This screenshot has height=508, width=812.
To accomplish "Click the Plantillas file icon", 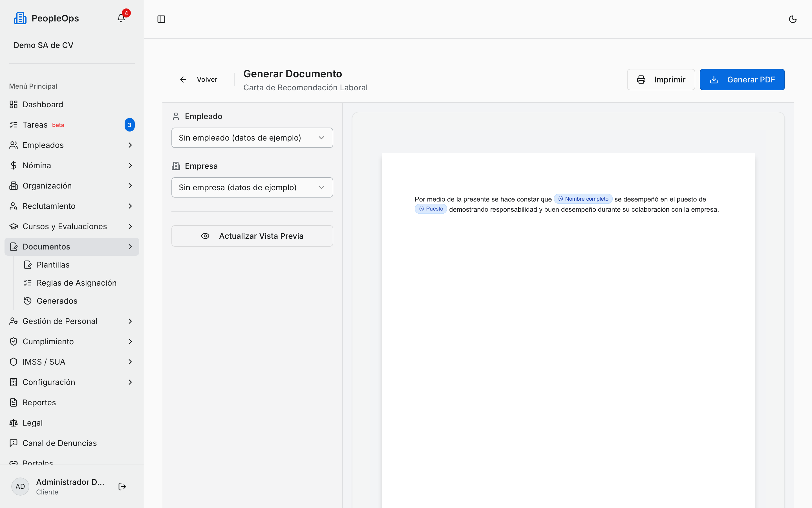I will point(28,265).
